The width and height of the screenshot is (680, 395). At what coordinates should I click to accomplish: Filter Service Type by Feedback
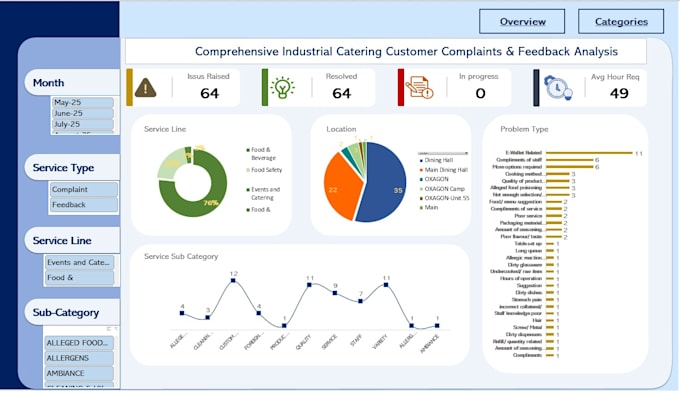84,205
